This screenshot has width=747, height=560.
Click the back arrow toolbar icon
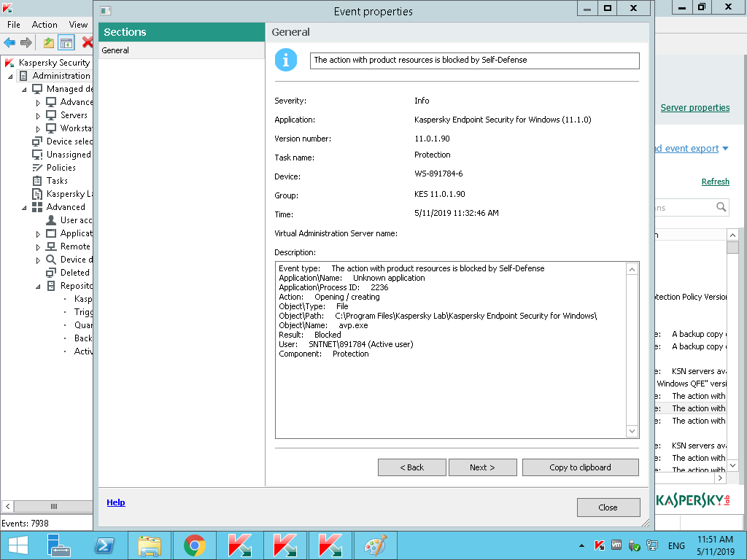9,43
